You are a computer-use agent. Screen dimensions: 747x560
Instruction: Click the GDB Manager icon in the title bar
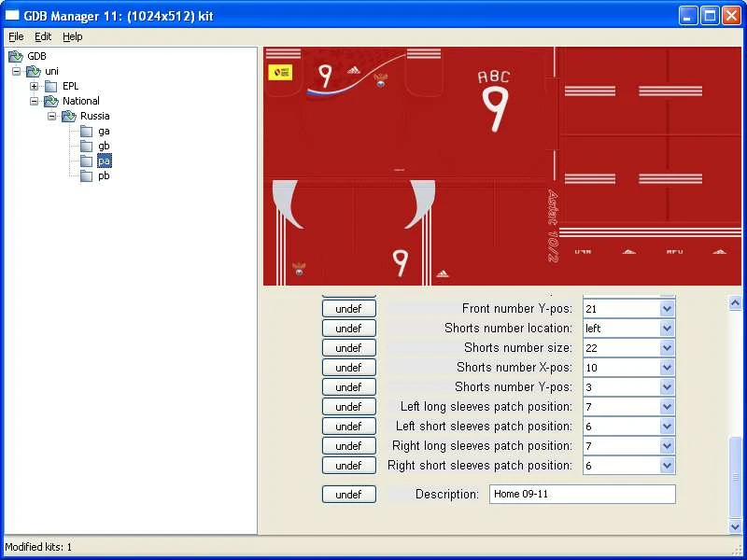click(10, 15)
